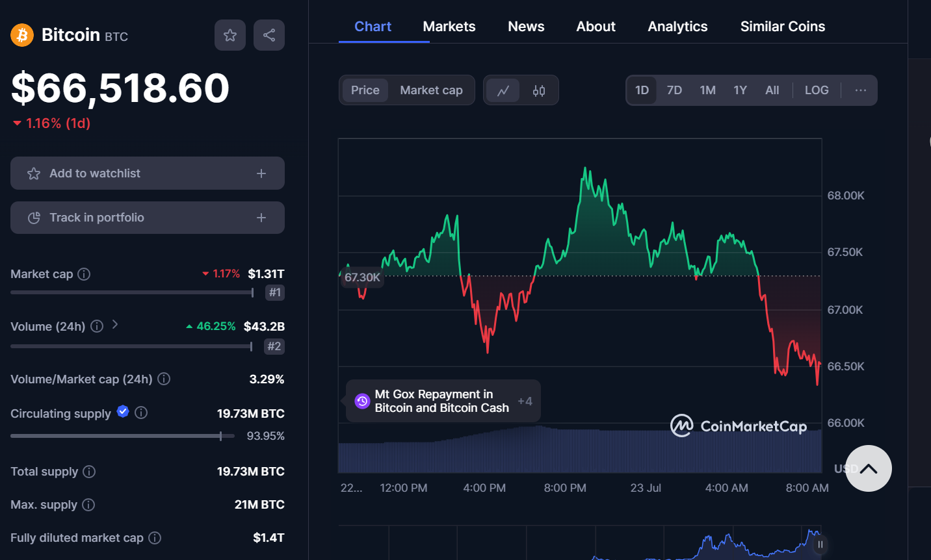This screenshot has height=560, width=931.
Task: Click Track in portfolio
Action: [147, 217]
